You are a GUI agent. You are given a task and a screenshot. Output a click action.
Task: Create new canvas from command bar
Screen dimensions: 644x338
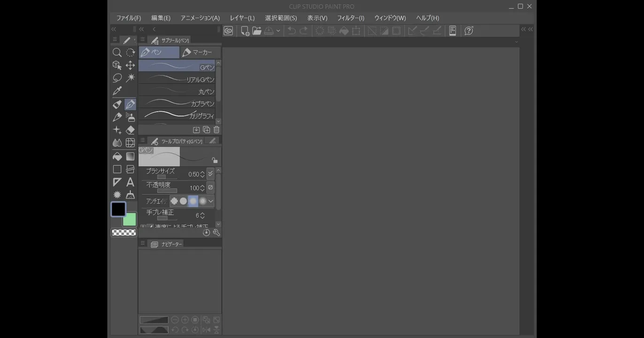245,31
